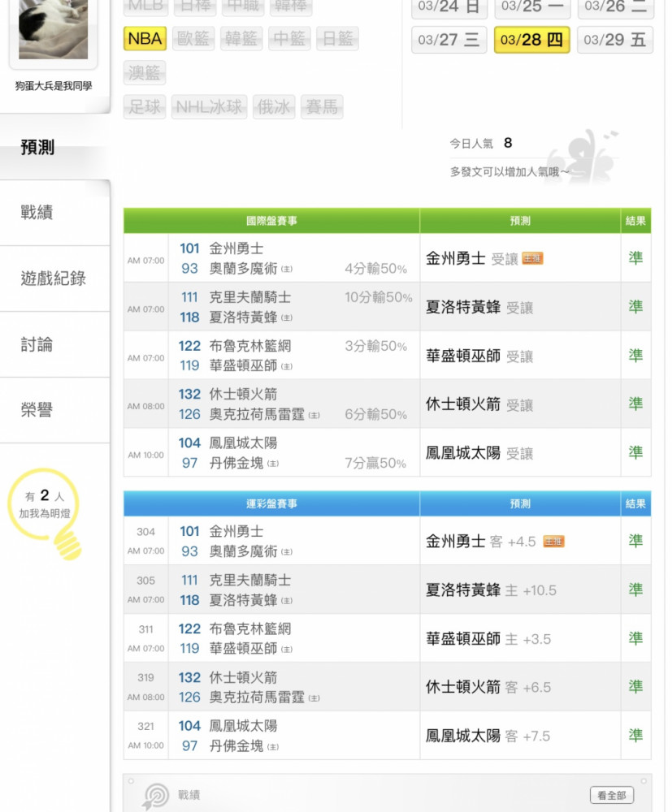Click the target icon beside 戰績 heading
The width and height of the screenshot is (672, 812).
(157, 795)
